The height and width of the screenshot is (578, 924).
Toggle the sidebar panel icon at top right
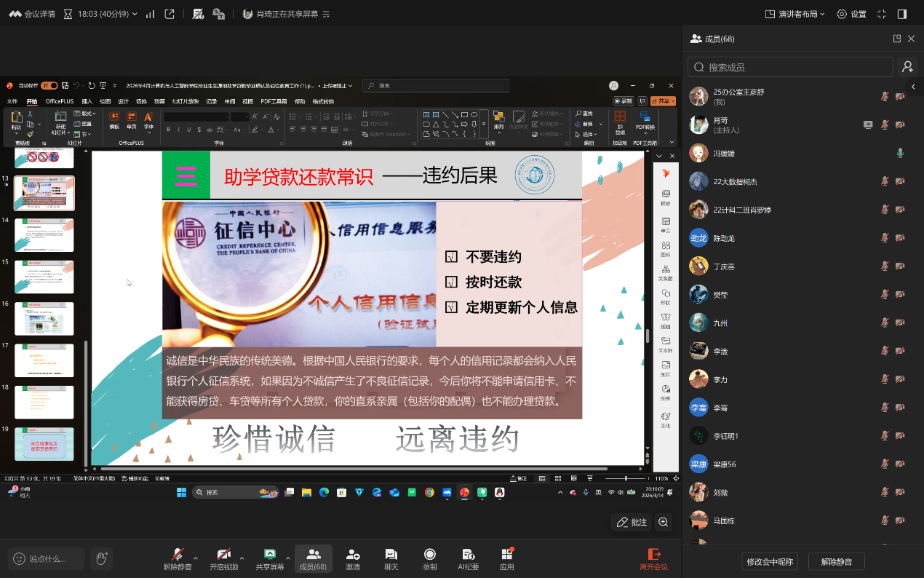pyautogui.click(x=902, y=14)
